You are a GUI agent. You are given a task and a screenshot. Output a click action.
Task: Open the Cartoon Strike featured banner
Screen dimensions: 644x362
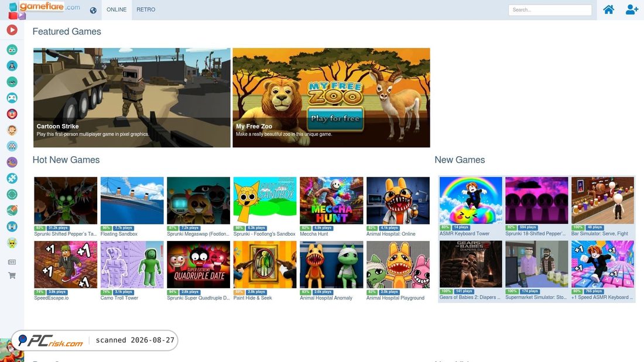132,98
